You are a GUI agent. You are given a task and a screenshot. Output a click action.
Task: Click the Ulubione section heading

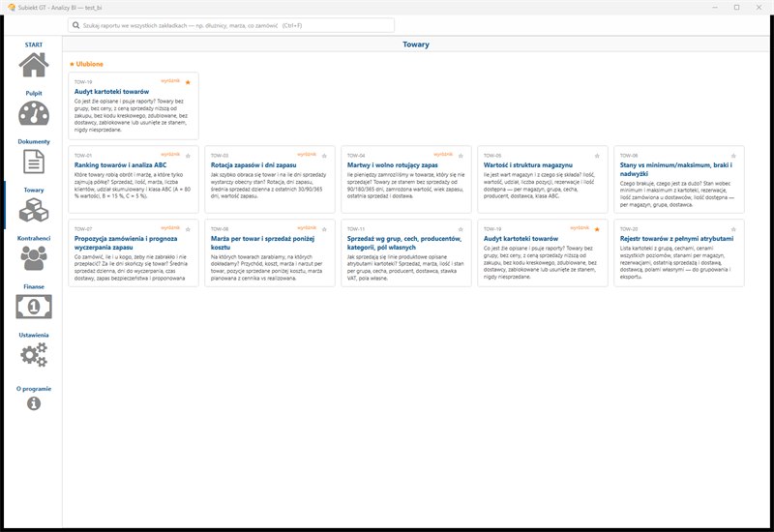(87, 64)
